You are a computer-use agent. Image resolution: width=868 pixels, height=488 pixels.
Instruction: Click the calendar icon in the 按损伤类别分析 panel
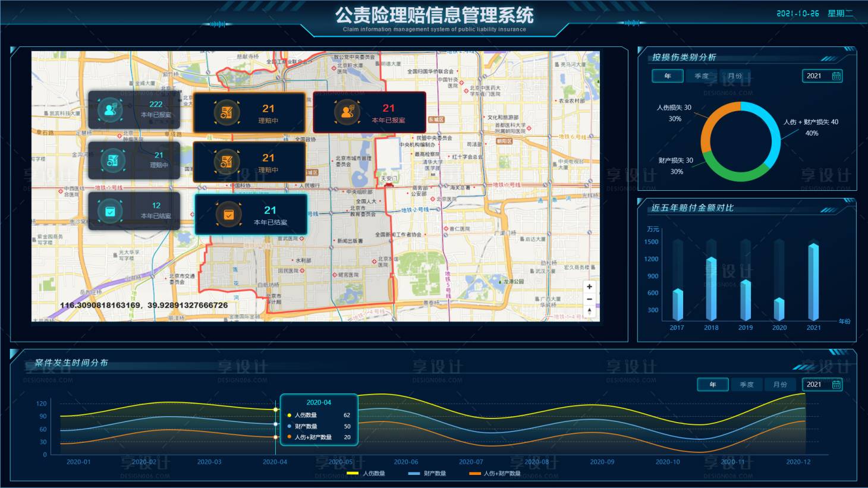coord(837,76)
